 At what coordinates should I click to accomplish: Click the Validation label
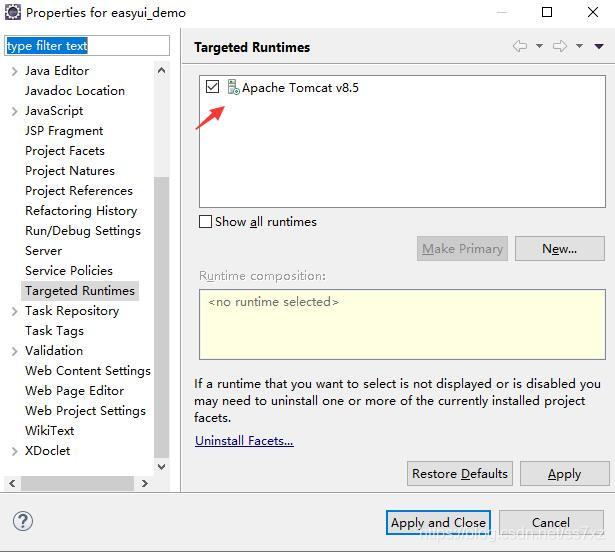coord(54,351)
